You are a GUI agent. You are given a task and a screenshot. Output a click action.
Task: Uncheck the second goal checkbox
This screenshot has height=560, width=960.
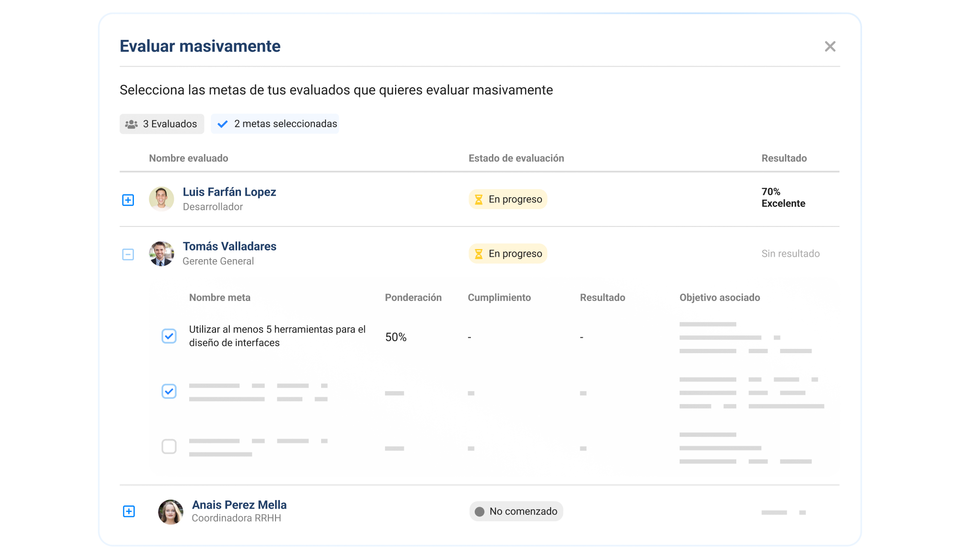(169, 392)
